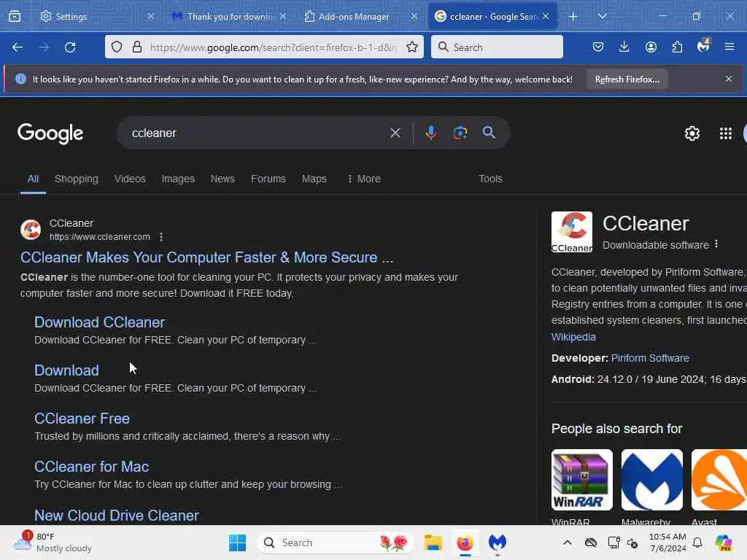747x560 pixels.
Task: Open the Google apps grid
Action: pyautogui.click(x=726, y=133)
